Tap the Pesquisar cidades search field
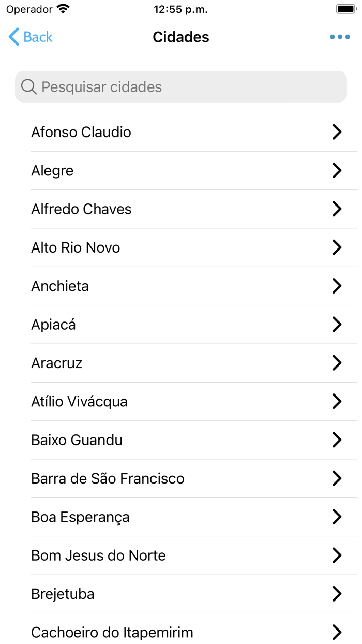 pos(180,86)
